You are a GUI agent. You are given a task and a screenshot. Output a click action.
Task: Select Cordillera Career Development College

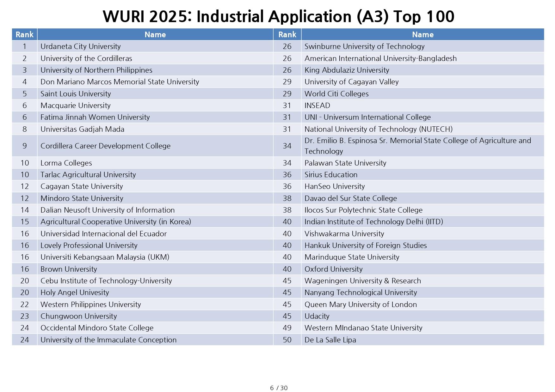(x=106, y=146)
